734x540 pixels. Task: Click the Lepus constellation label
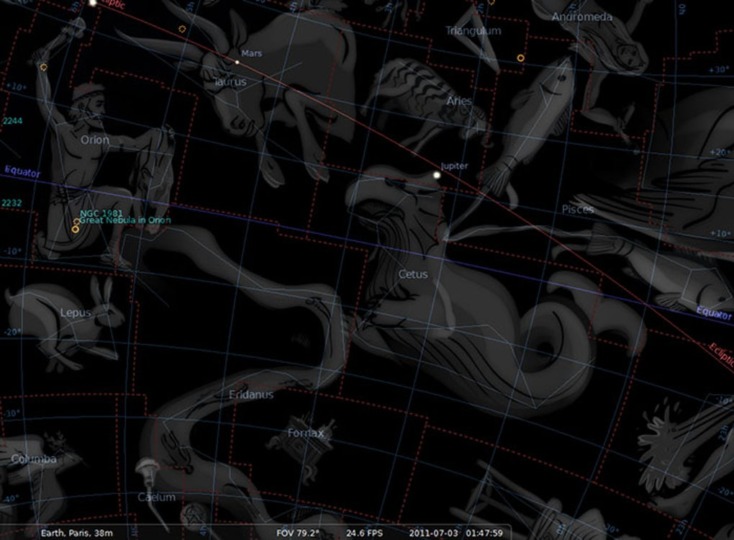[75, 313]
